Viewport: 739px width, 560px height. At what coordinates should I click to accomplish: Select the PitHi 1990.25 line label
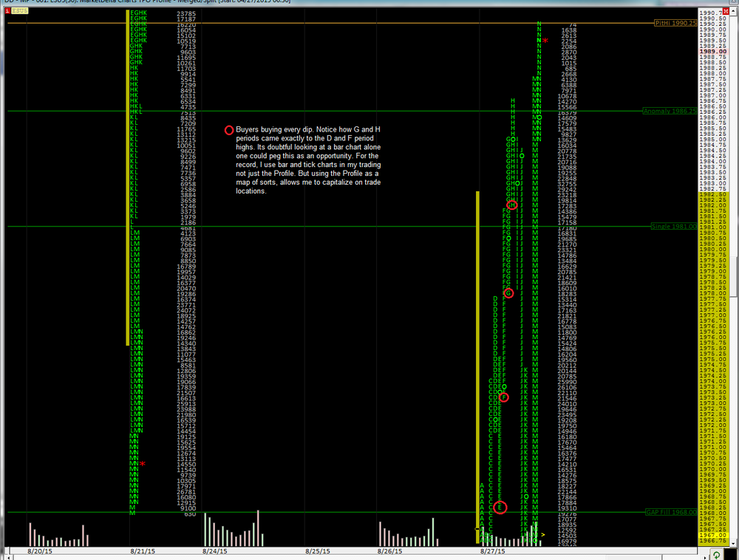click(x=675, y=23)
